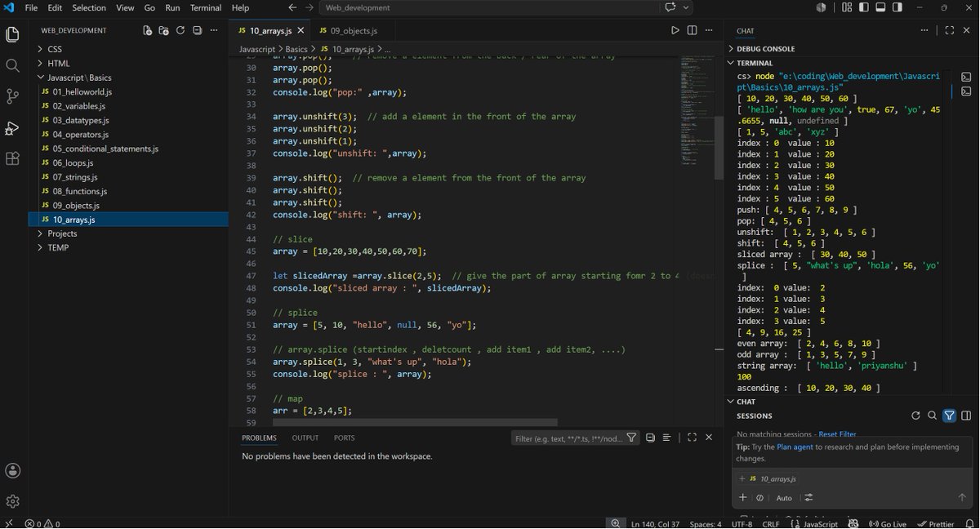Toggle the sessions side-by-side view icon
This screenshot has width=980, height=529.
click(966, 416)
